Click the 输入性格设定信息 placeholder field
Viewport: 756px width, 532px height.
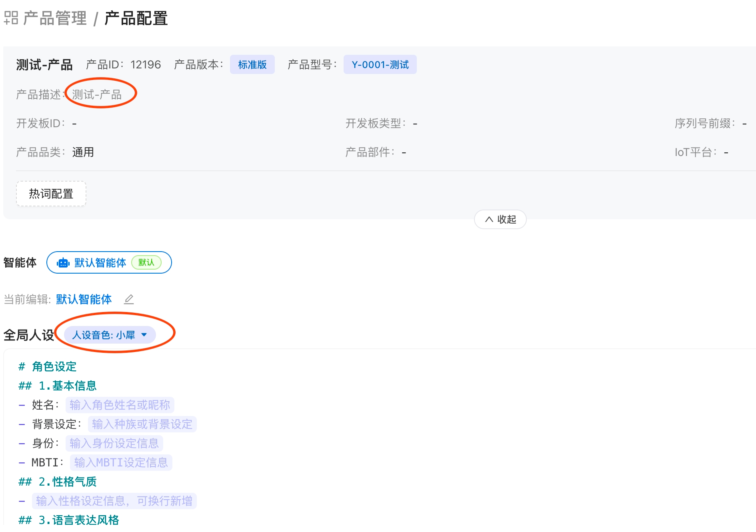point(114,501)
